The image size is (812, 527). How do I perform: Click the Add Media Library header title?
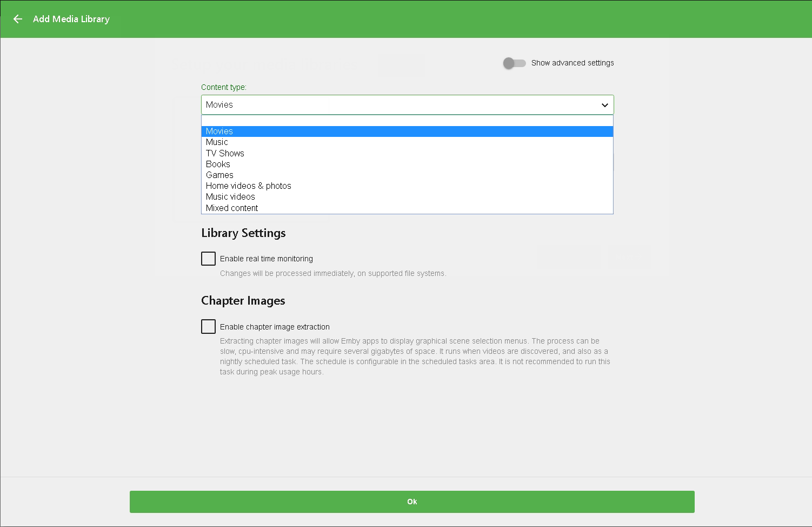click(71, 19)
